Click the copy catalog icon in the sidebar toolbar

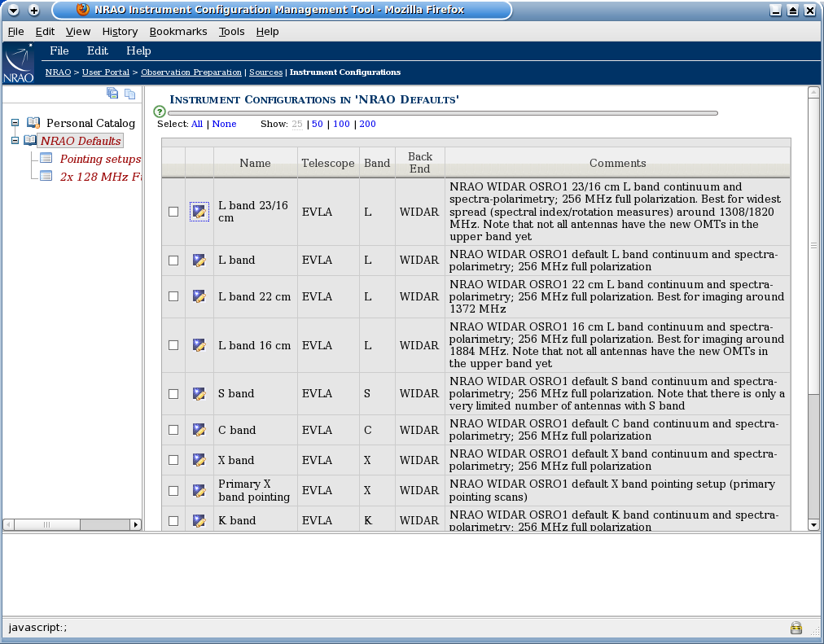pos(129,94)
